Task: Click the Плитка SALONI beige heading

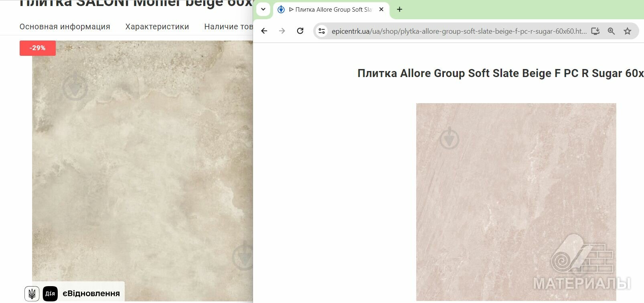Action: (136, 4)
